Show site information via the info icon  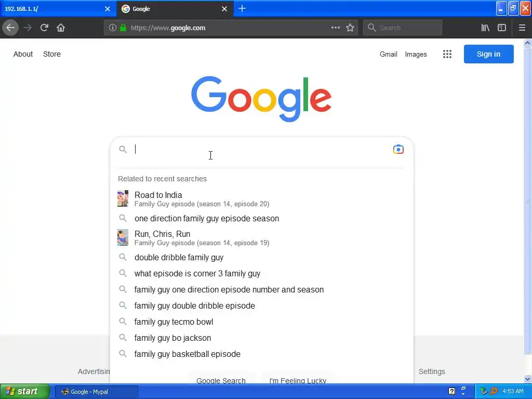click(x=113, y=28)
